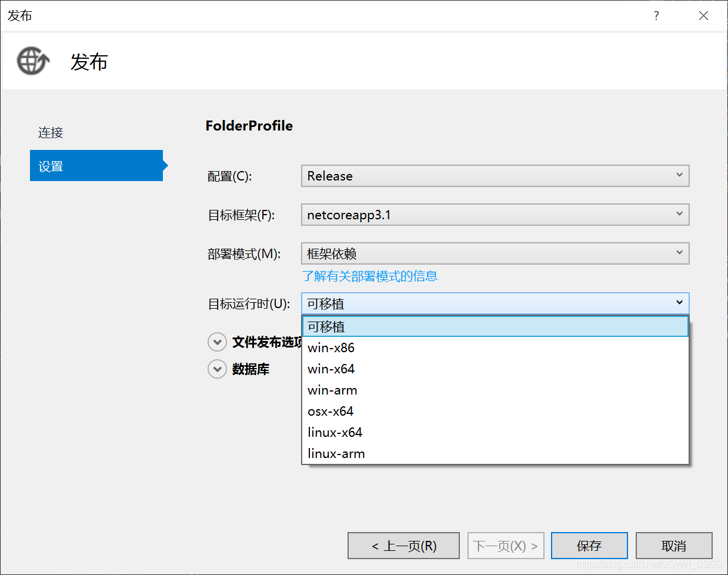Click the 配置(C): label
The width and height of the screenshot is (728, 575).
pyautogui.click(x=230, y=176)
